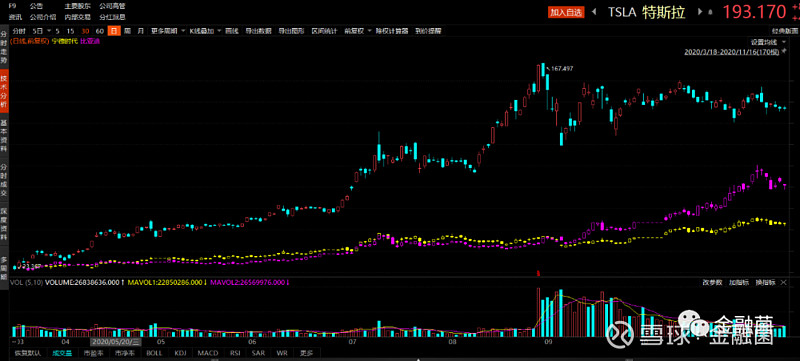Switch to 技术分析 sidebar tab
800x361 pixels.
(x=4, y=92)
